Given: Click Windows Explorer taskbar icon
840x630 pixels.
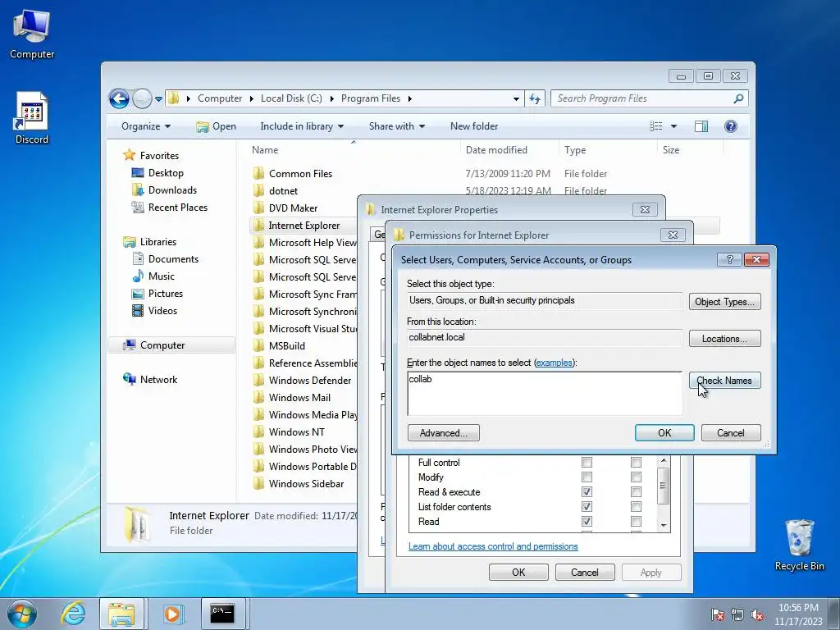Looking at the screenshot, I should click(x=121, y=614).
